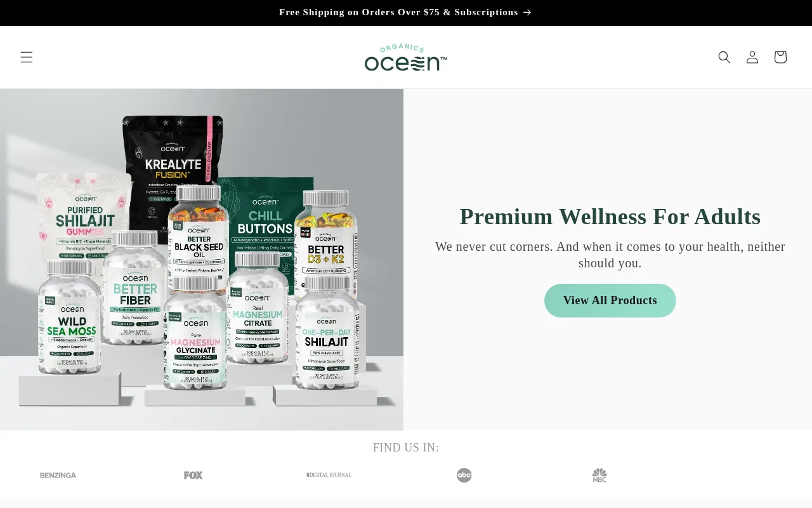Click the Premium Wellness For Adults heading

(610, 217)
